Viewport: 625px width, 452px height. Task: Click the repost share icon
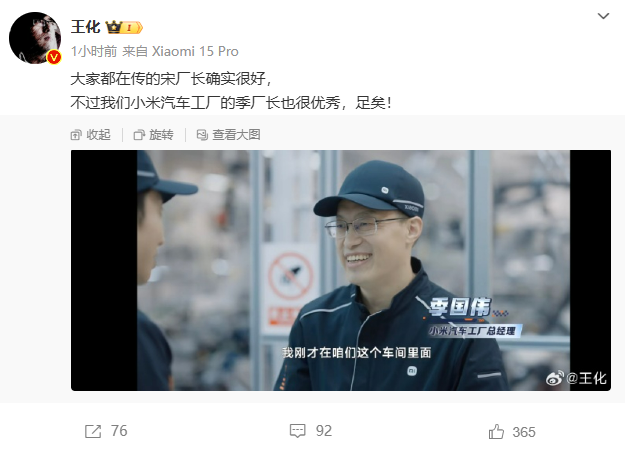93,431
